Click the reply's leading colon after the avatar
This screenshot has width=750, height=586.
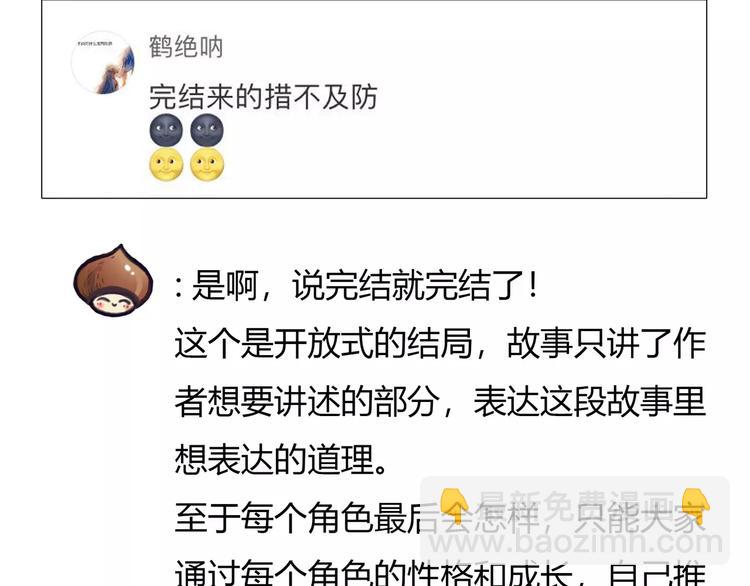tap(179, 288)
